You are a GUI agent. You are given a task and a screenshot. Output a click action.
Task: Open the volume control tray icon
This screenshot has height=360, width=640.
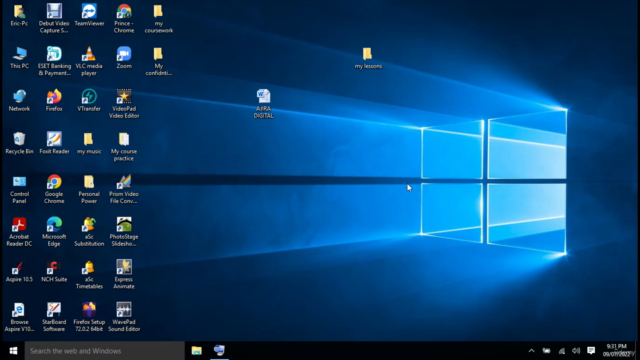tap(576, 351)
